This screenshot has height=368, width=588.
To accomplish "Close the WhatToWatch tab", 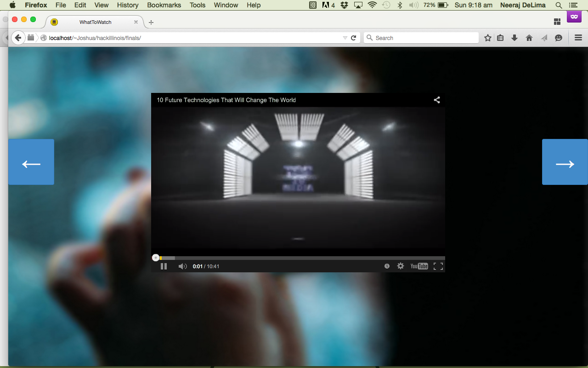I will [136, 22].
